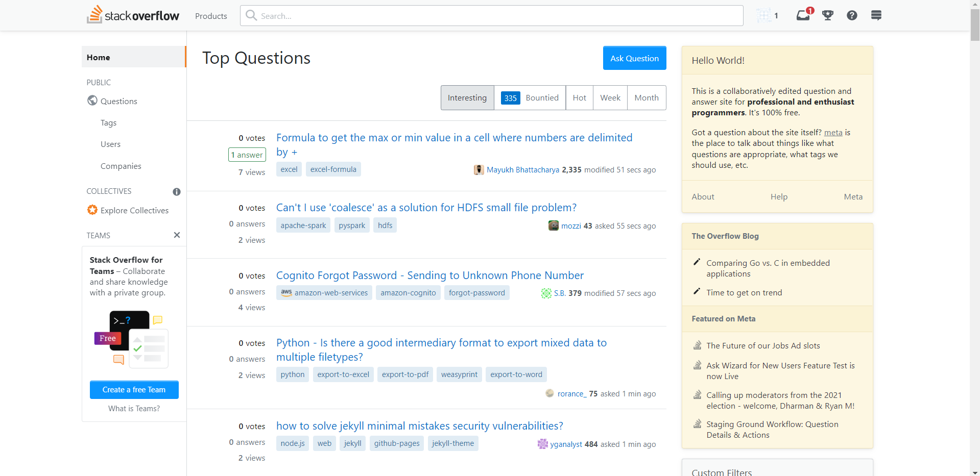Click Create a free Team button
Screen dimensions: 980x476
[x=134, y=389]
